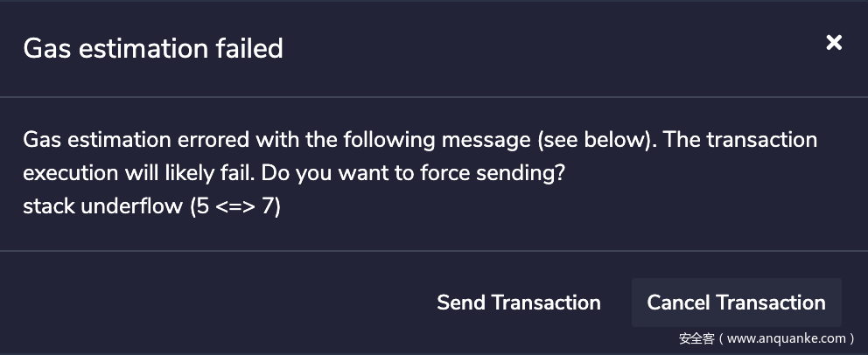Choose Cancel Transaction

pyautogui.click(x=736, y=303)
